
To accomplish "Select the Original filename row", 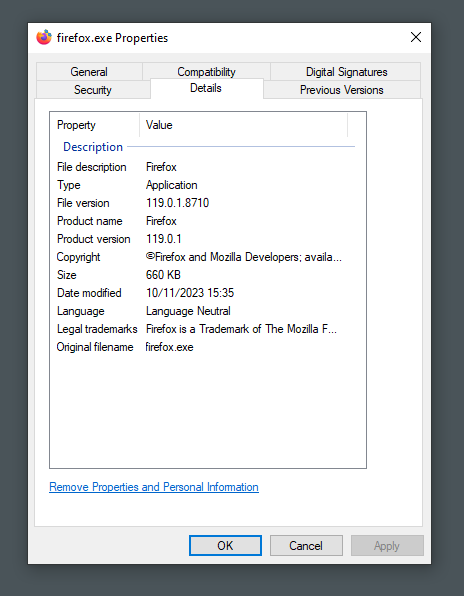I will point(205,347).
